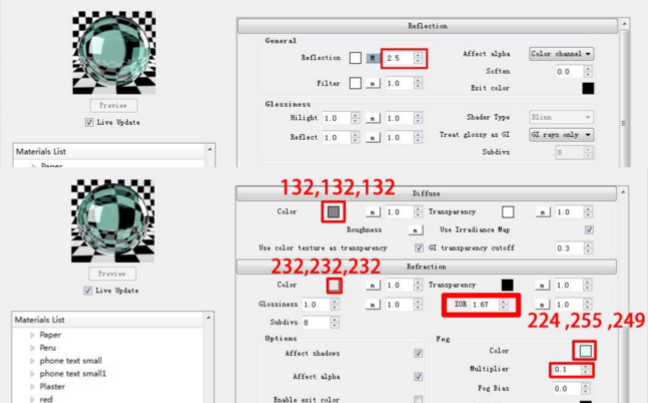
Task: Open the Shader Type 'Blinn' dropdown
Action: click(x=561, y=117)
